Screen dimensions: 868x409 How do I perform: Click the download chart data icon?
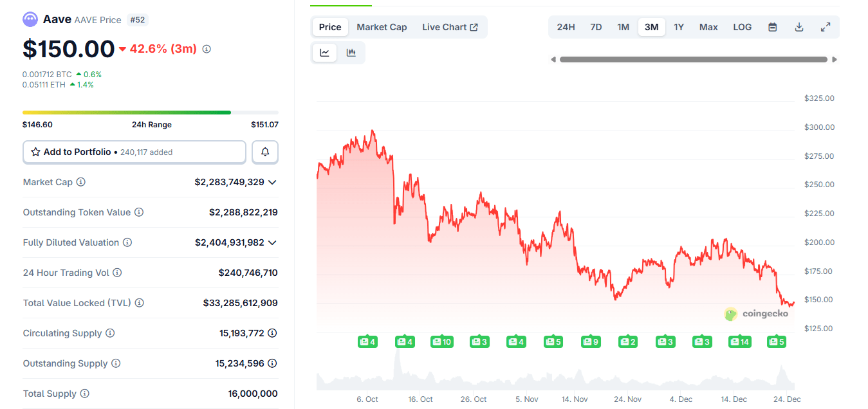[799, 26]
